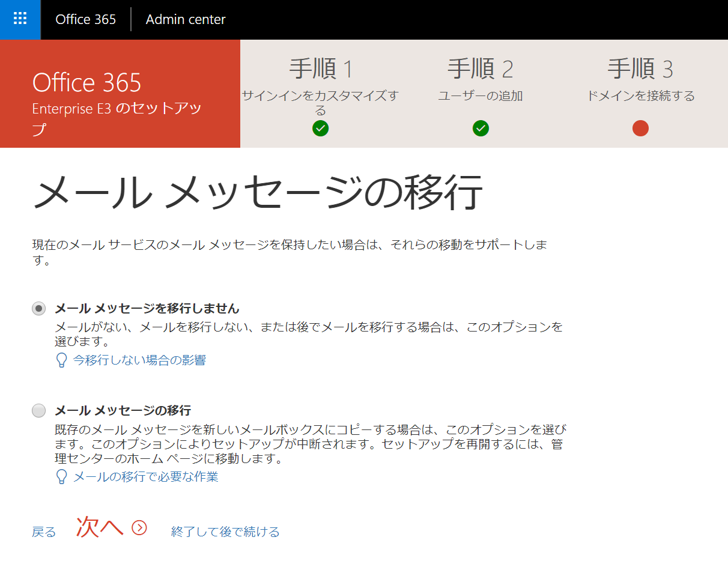Go to the 手順 3 step heading
The image size is (728, 564).
point(640,69)
